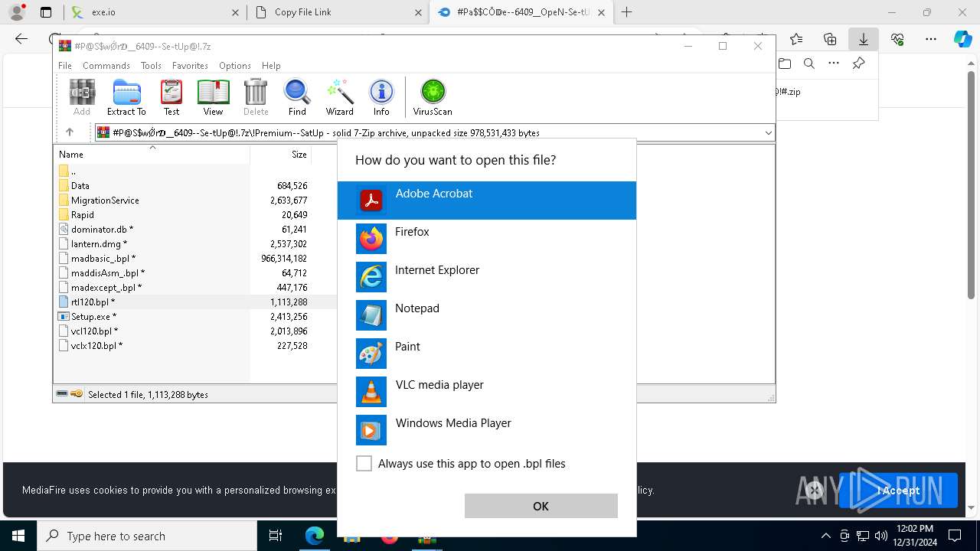Click the volume icon in system tray
This screenshot has width=980, height=551.
coord(881,536)
